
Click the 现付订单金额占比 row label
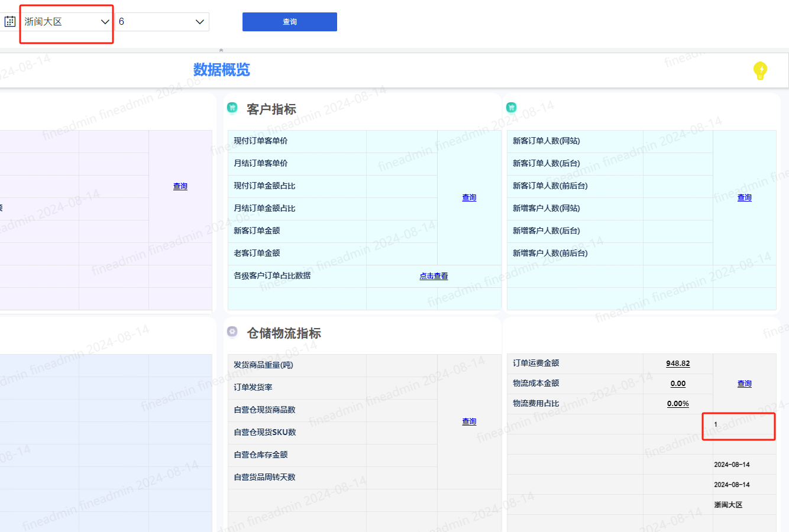coord(264,186)
